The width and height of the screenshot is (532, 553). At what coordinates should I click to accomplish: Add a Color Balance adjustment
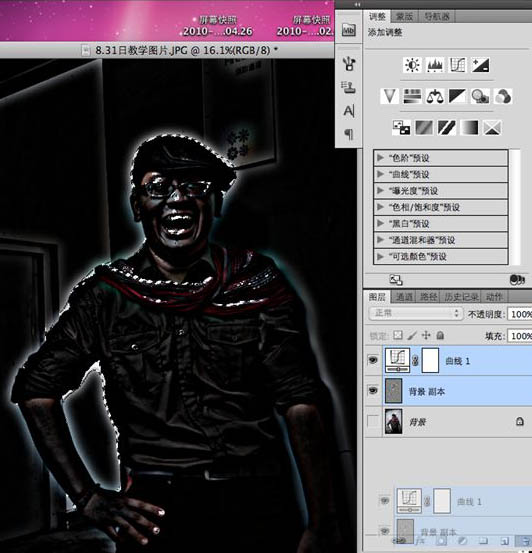(435, 96)
